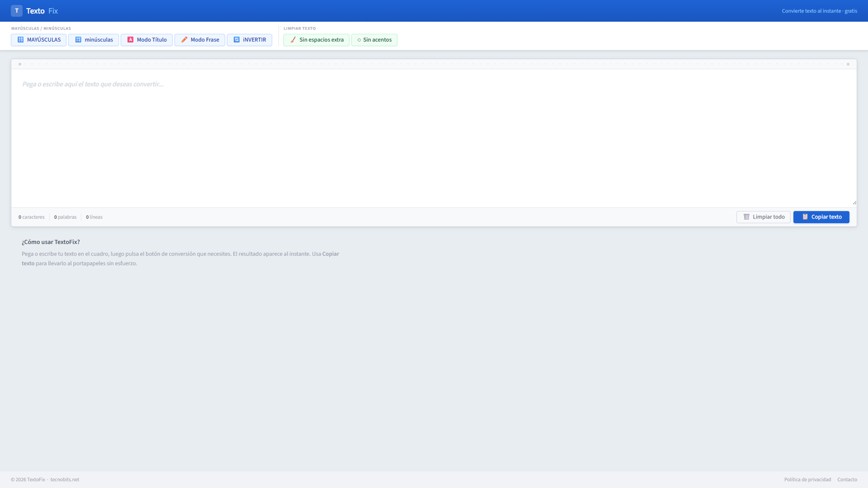Image resolution: width=868 pixels, height=488 pixels.
Task: Apply the minúsculas lowercase conversion
Action: [93, 40]
